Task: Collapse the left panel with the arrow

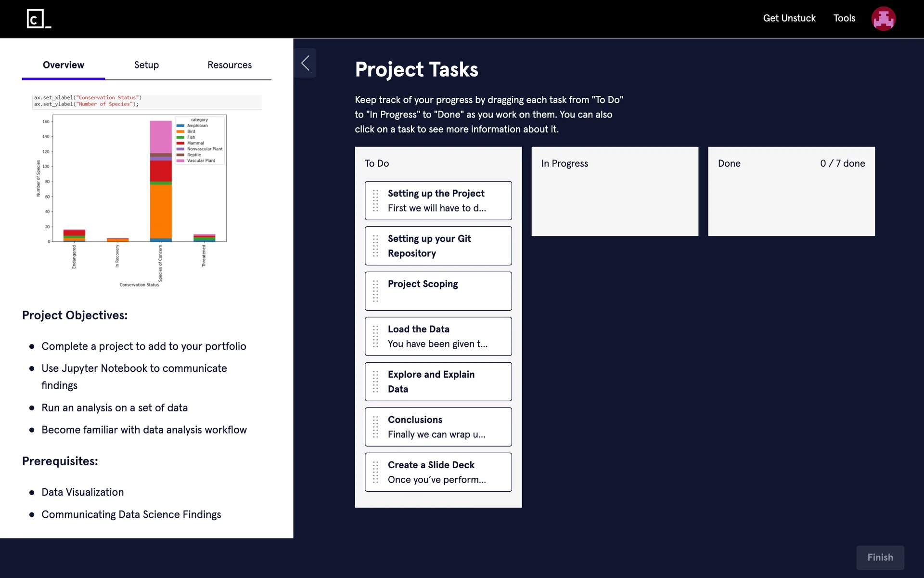Action: [305, 63]
